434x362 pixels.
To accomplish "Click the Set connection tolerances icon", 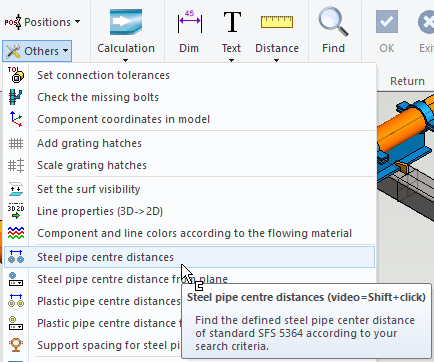I will (16, 75).
